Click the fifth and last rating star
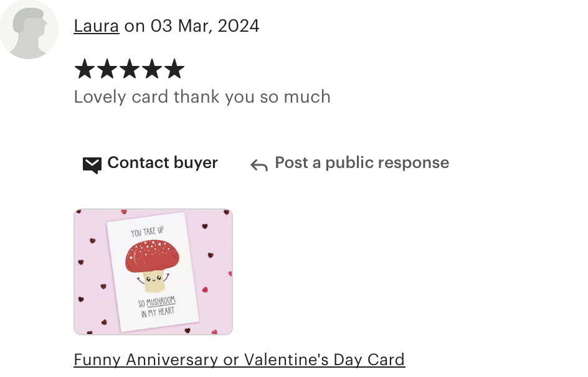Viewport: 588px width, 377px height. pos(175,69)
